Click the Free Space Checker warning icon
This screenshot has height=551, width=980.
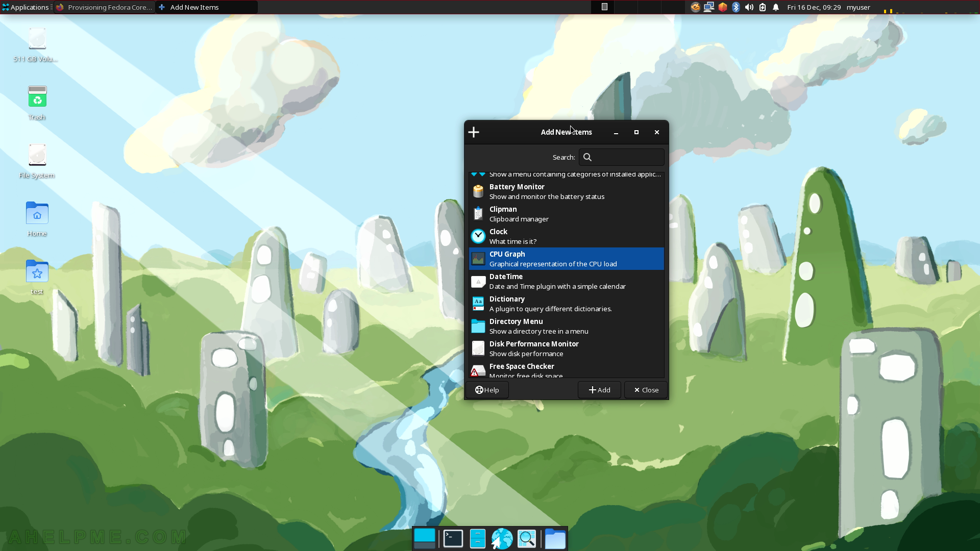[x=478, y=370]
